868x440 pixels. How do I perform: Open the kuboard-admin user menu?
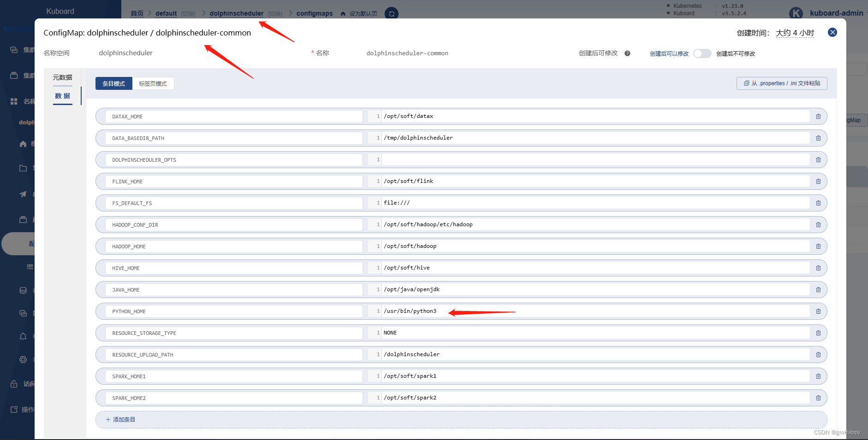tap(837, 13)
